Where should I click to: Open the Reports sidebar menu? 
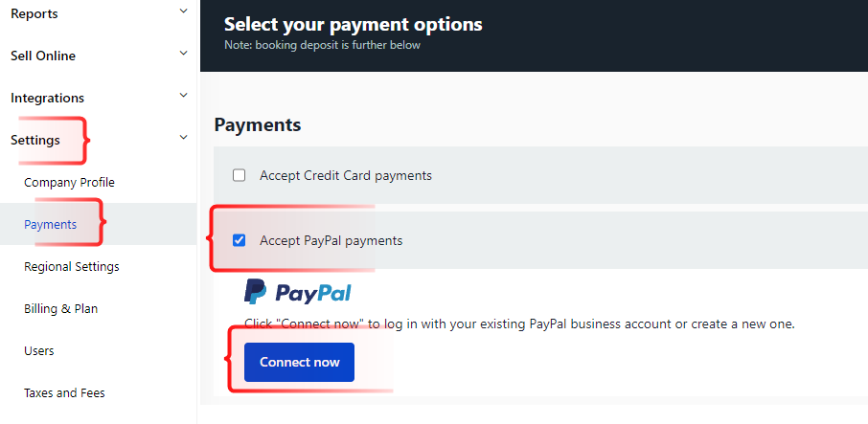coord(34,13)
